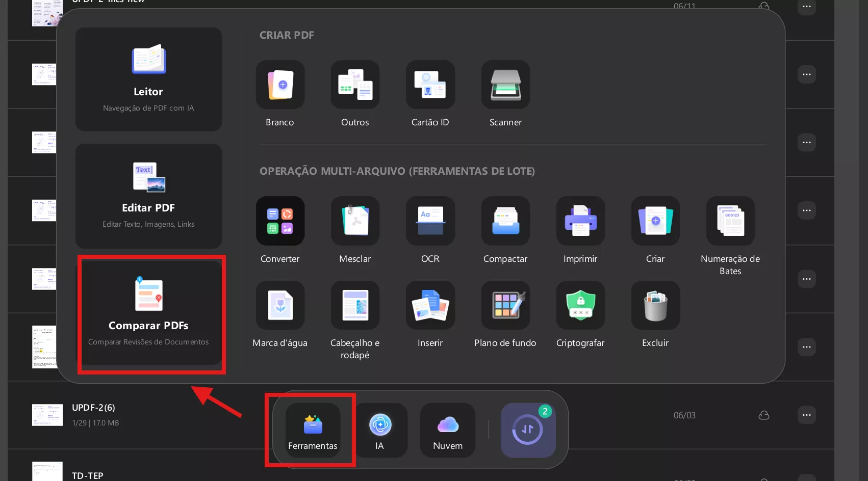
Task: Open the Converter batch tool
Action: tap(280, 221)
